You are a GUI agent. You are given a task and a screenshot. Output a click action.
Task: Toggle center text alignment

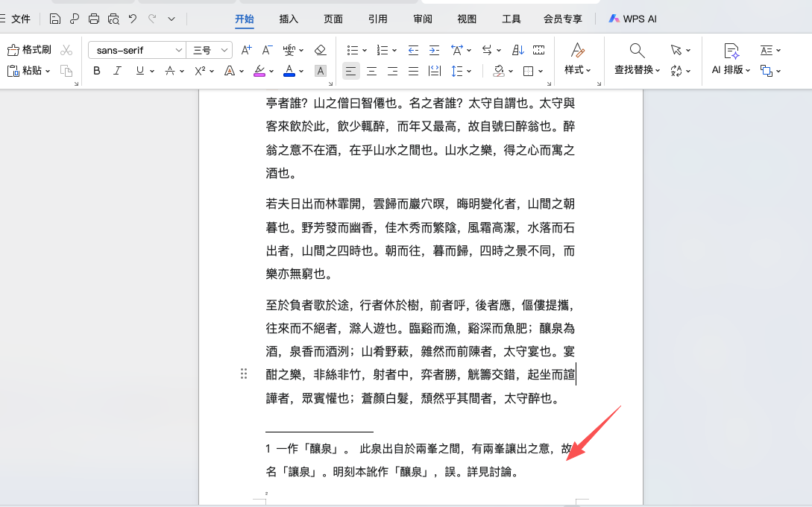pyautogui.click(x=371, y=71)
